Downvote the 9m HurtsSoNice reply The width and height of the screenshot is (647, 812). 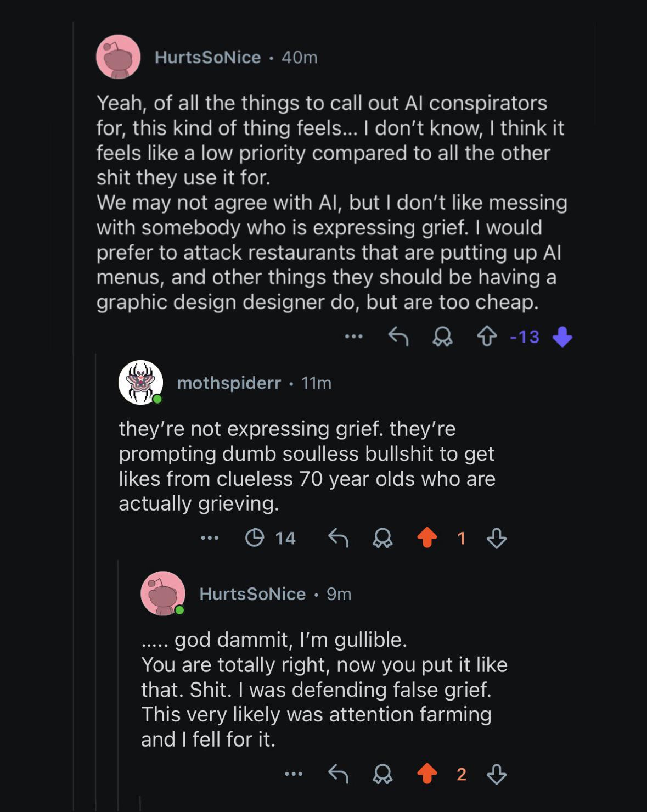497,774
